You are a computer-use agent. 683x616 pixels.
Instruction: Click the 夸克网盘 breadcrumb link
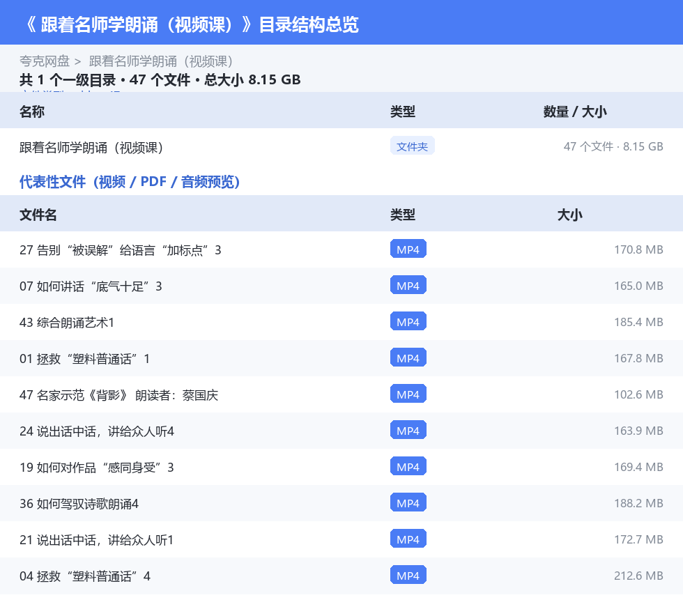(45, 61)
